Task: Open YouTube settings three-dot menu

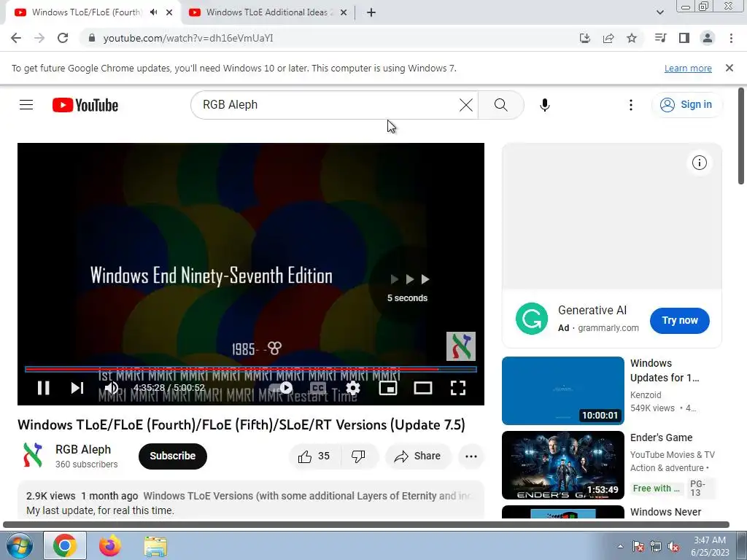Action: (x=631, y=105)
